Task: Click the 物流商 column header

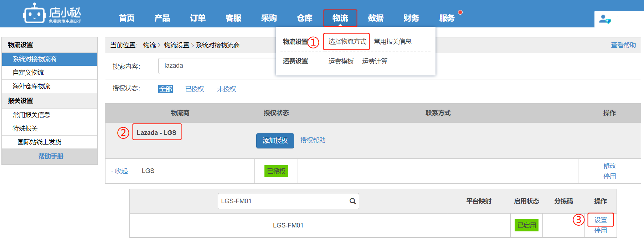Action: coord(180,113)
